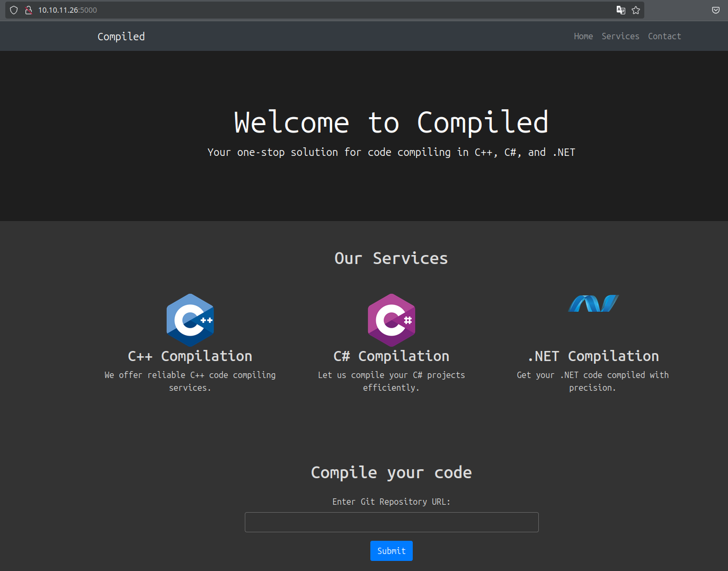728x571 pixels.
Task: Click the Submit button
Action: (392, 551)
